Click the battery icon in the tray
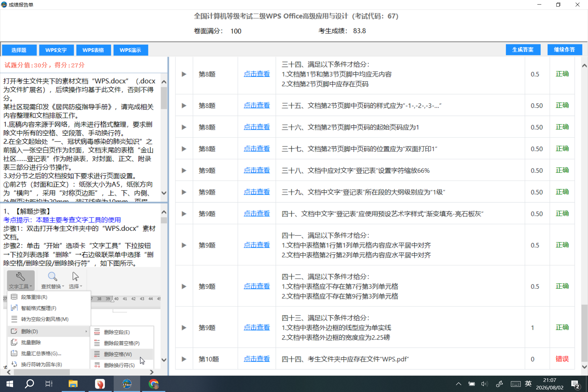The width and height of the screenshot is (588, 392). coord(472,384)
